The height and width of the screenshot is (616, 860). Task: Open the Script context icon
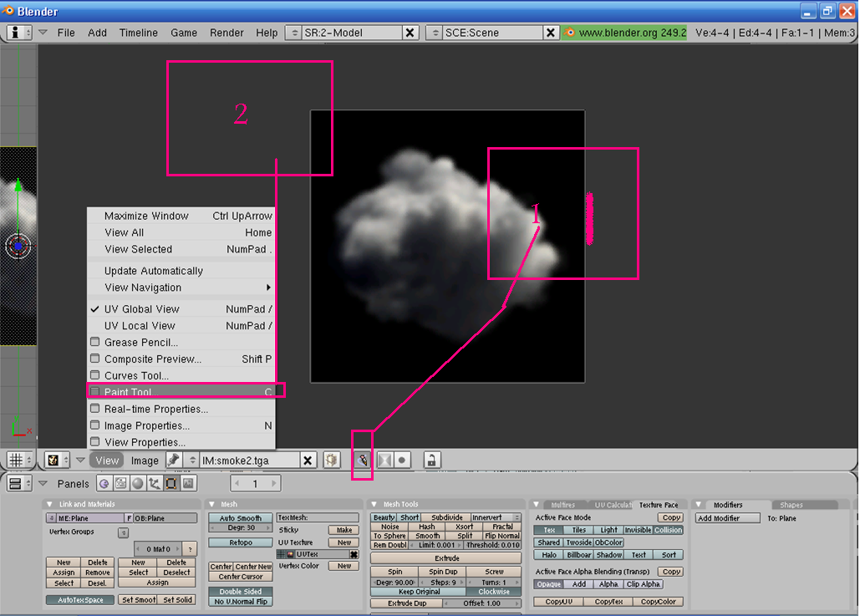pos(120,483)
